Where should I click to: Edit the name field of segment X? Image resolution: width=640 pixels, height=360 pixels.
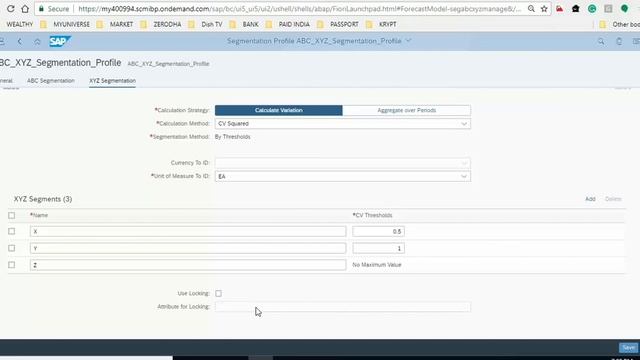(x=188, y=231)
